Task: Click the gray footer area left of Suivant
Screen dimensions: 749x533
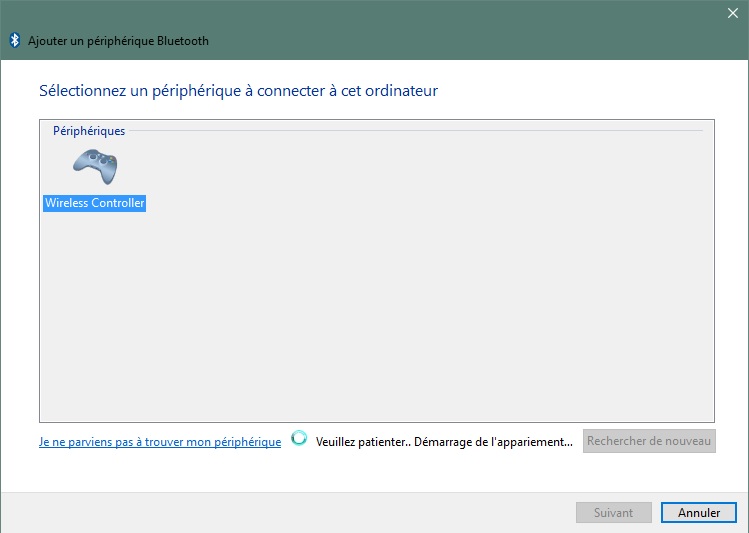Action: pos(287,512)
